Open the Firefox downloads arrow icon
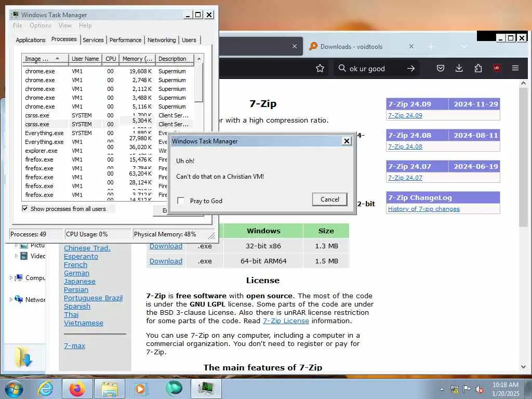This screenshot has width=532, height=399. (459, 68)
